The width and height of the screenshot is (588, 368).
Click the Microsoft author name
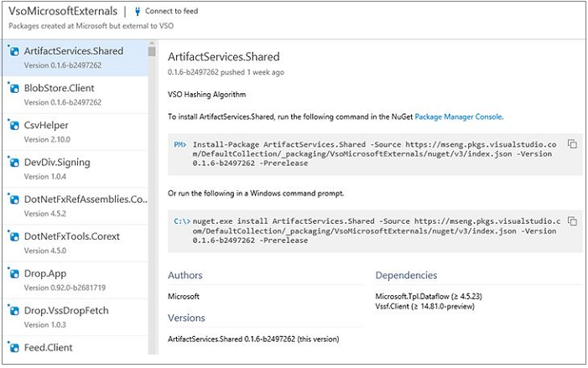pyautogui.click(x=184, y=296)
